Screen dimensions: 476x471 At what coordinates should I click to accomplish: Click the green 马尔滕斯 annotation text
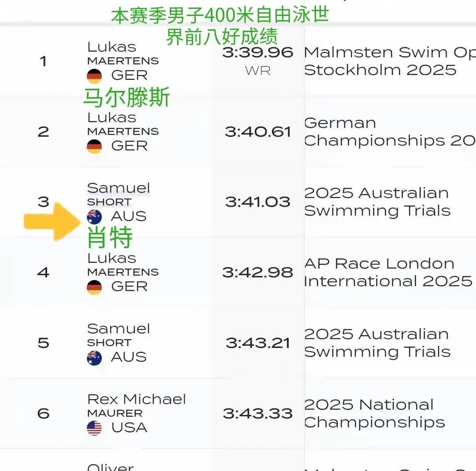click(x=126, y=97)
